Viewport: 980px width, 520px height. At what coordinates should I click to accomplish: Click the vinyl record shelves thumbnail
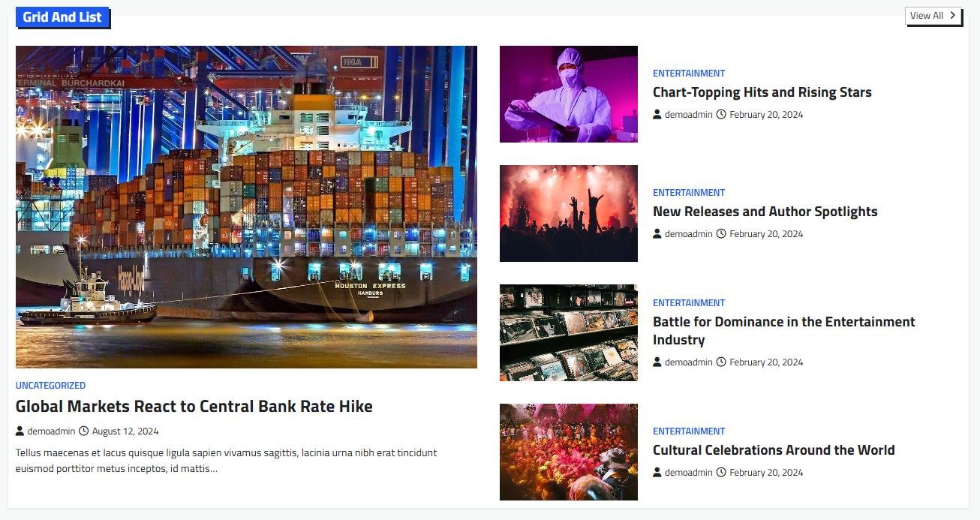coord(569,332)
